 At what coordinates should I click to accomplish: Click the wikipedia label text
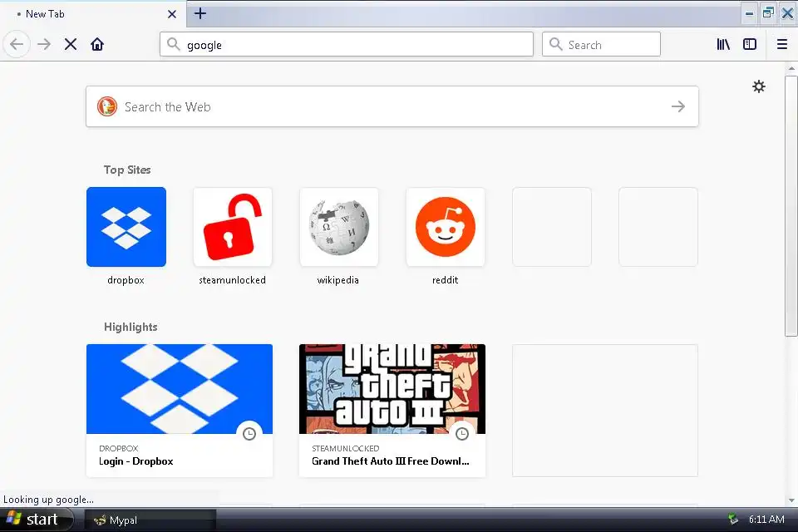tap(338, 280)
